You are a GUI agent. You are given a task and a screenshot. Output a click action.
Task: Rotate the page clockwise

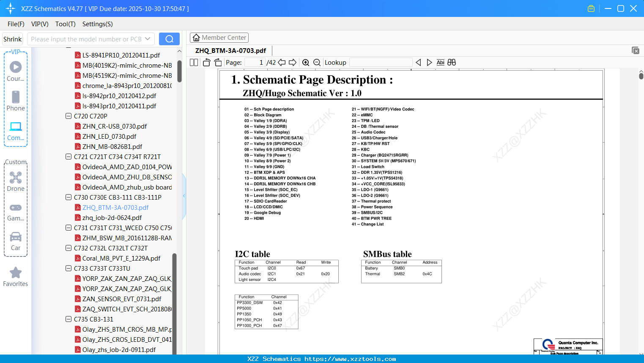218,63
